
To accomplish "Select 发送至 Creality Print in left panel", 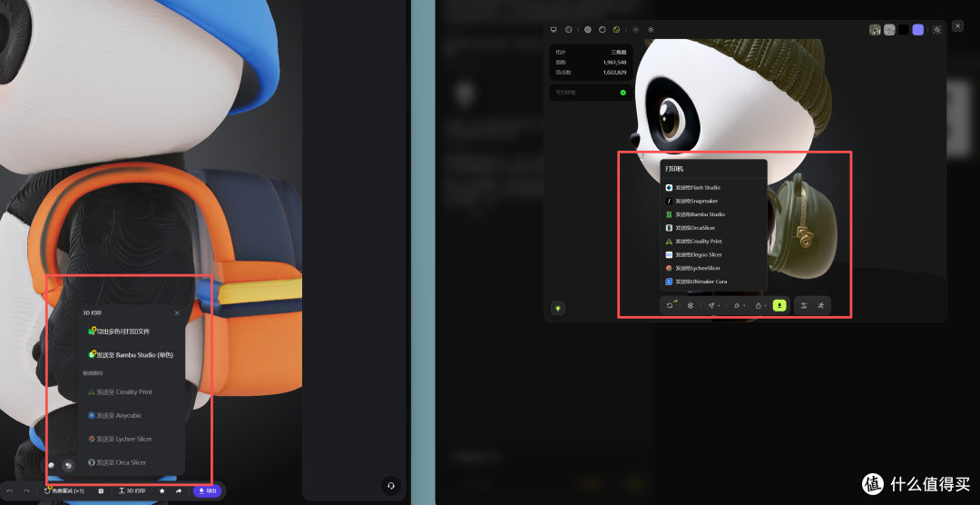I will click(132, 392).
